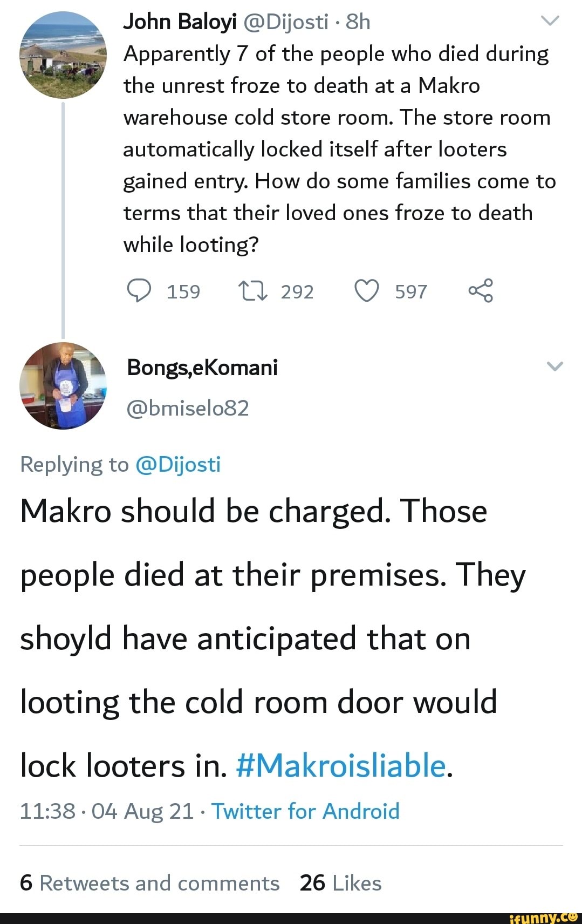This screenshot has width=582, height=924.
Task: Click the 11:38 · 04 Aug 21 timestamp
Action: pyautogui.click(x=106, y=811)
